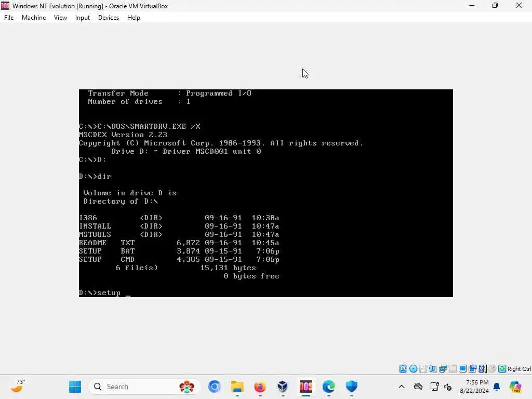Click the muted volume tray icon
Screen dimensions: 532x399
tap(448, 387)
